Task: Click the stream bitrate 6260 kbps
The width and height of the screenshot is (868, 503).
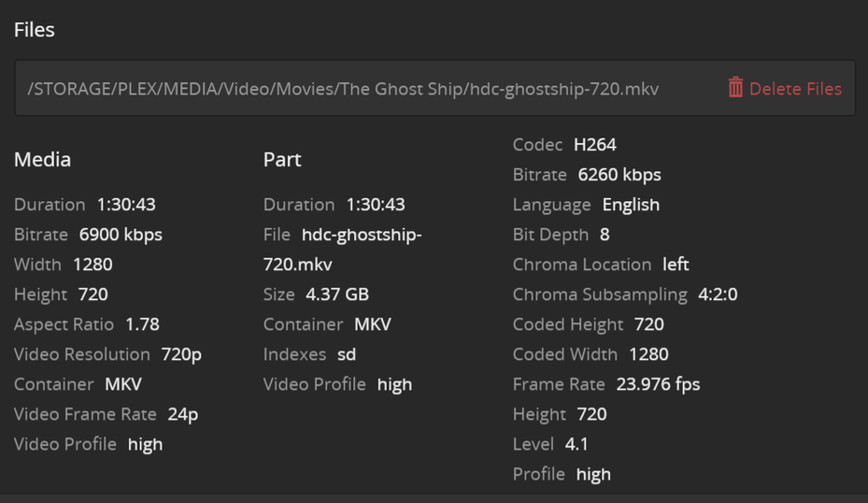Action: (619, 175)
